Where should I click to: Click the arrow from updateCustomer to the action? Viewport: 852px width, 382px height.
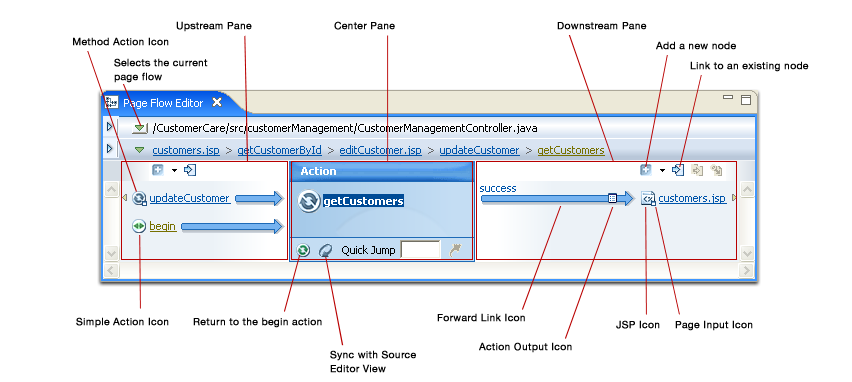(x=260, y=198)
